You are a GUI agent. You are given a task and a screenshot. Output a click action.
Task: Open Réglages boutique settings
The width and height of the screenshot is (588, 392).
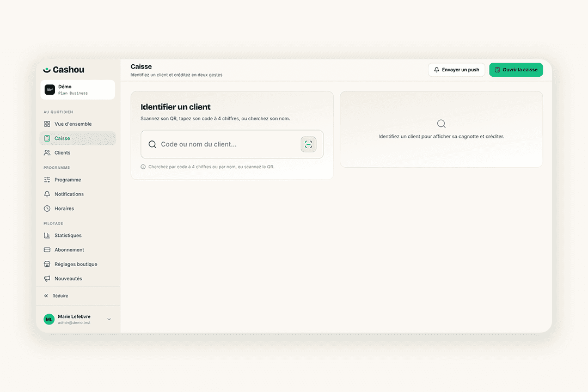click(78, 264)
